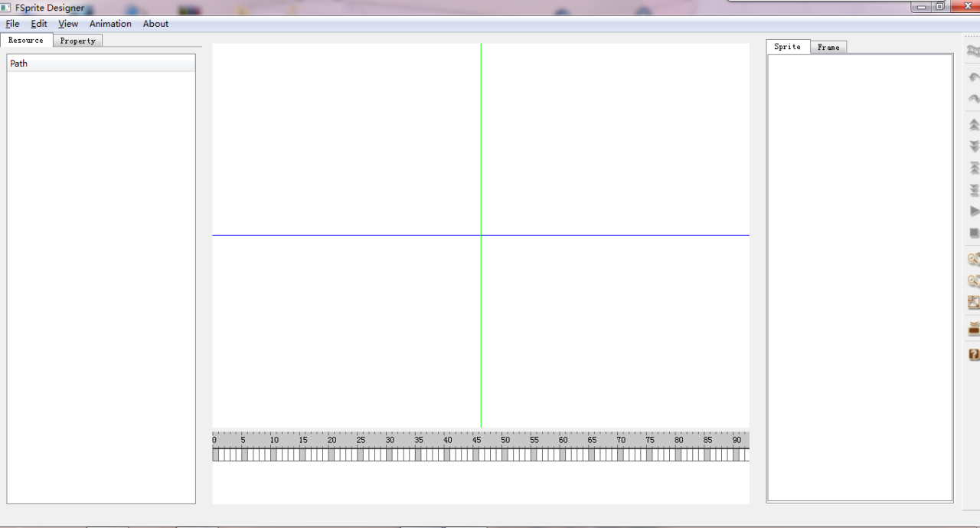
Task: Select timeline frame cell under 90
Action: coord(736,454)
